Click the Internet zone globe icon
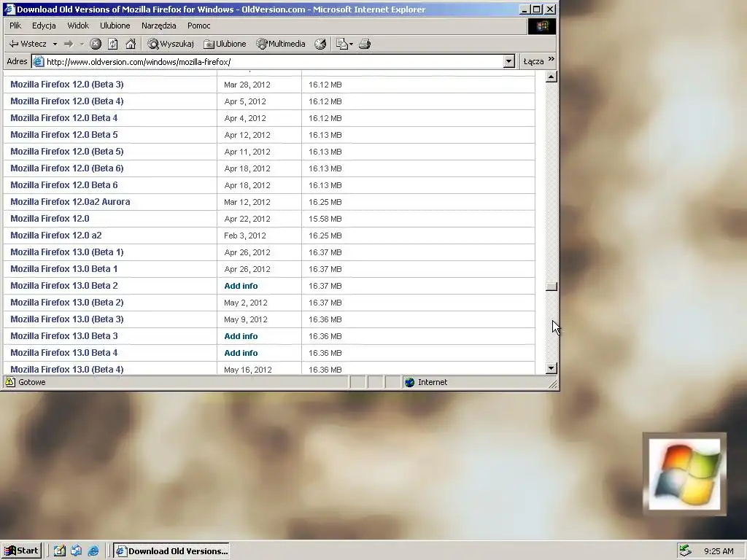 coord(409,382)
